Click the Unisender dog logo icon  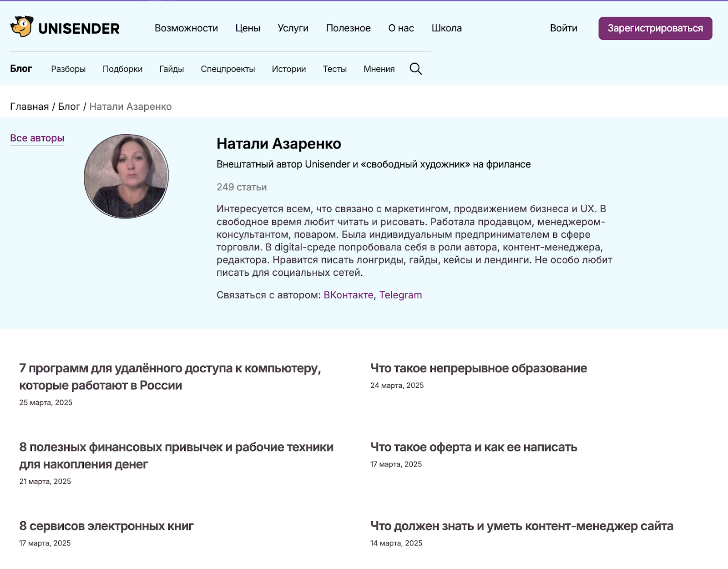coord(22,27)
